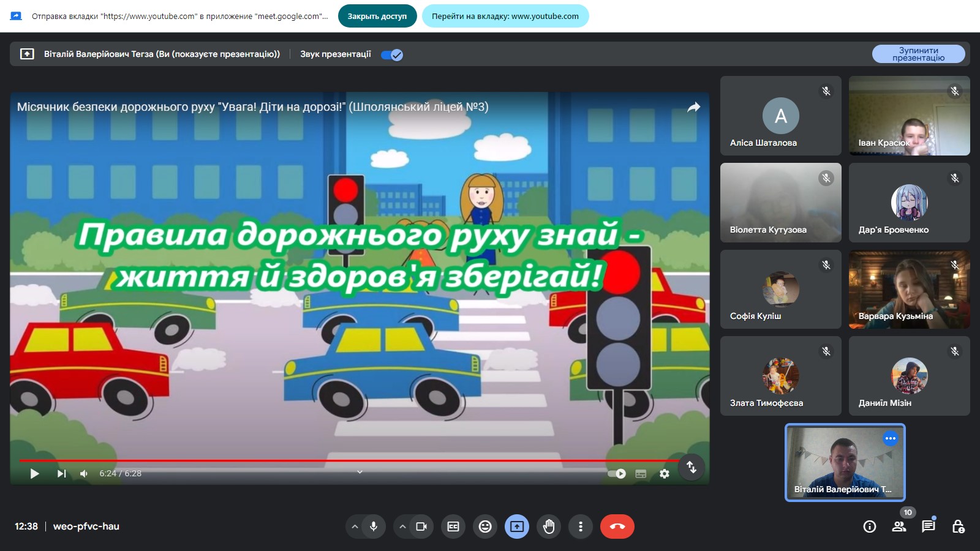
Task: Play the YouTube video
Action: 35,473
